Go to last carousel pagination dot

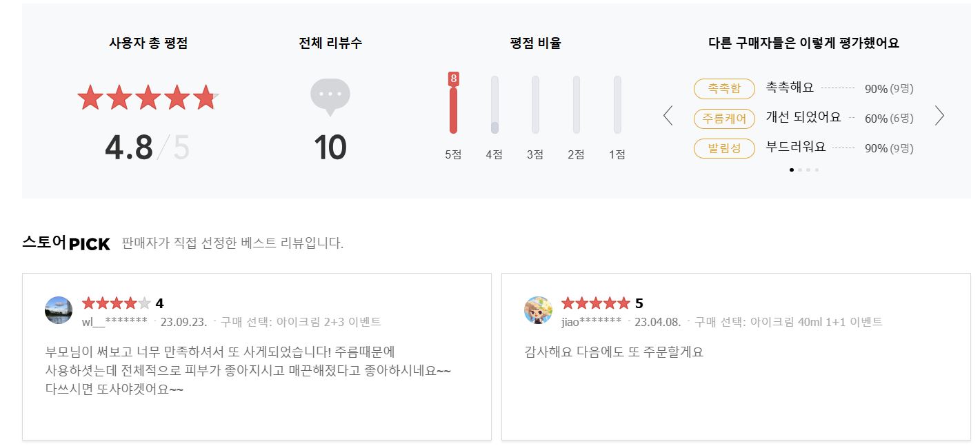click(x=817, y=170)
